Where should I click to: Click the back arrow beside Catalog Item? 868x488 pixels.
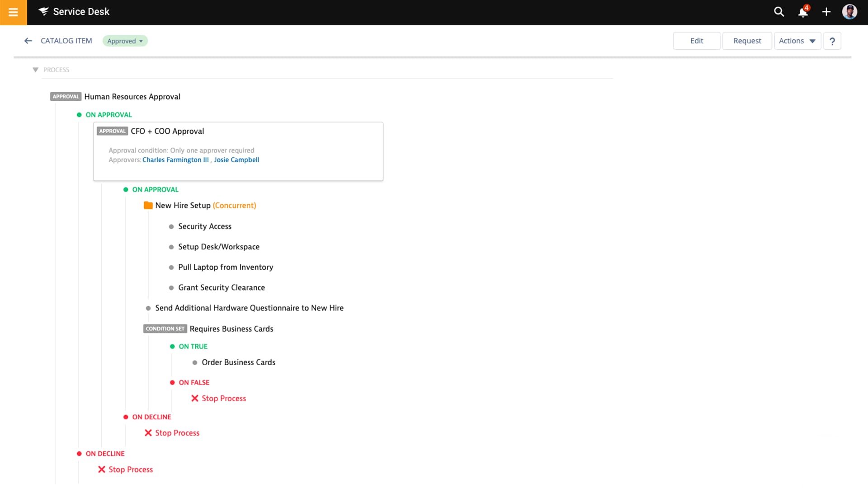(x=28, y=41)
